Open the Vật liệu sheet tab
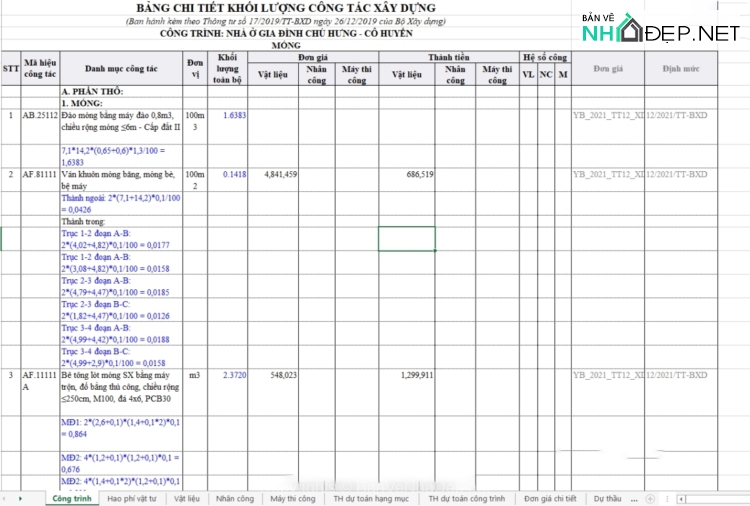 [187, 498]
